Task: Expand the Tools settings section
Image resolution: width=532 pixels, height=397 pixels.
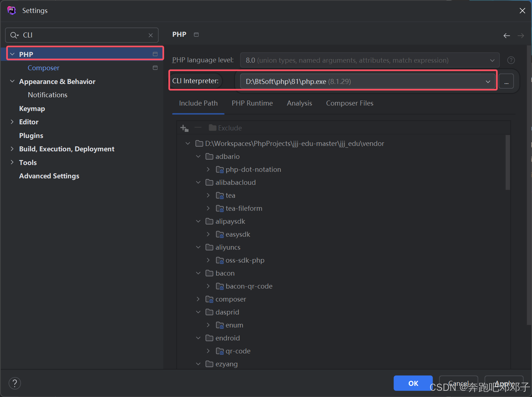Action: pos(12,162)
